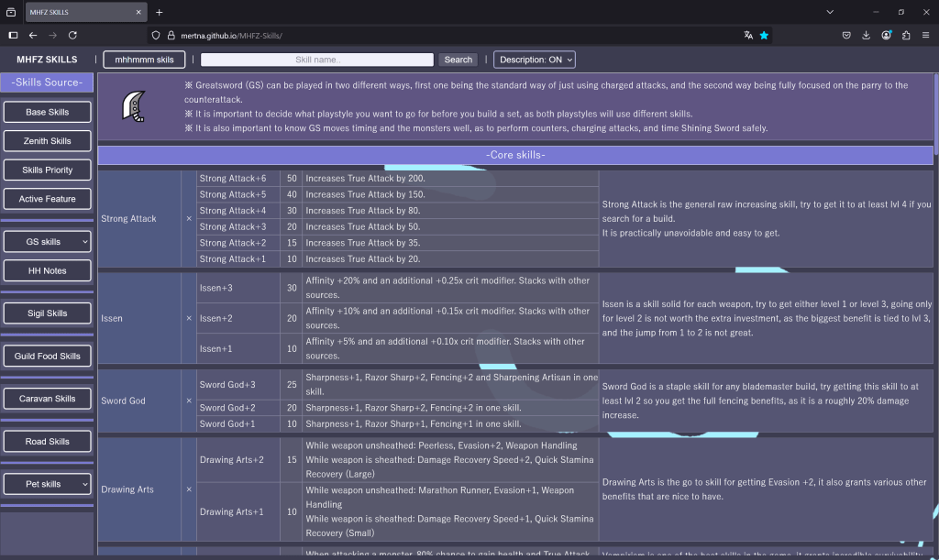
Task: Go back using the back arrow
Action: click(x=33, y=35)
